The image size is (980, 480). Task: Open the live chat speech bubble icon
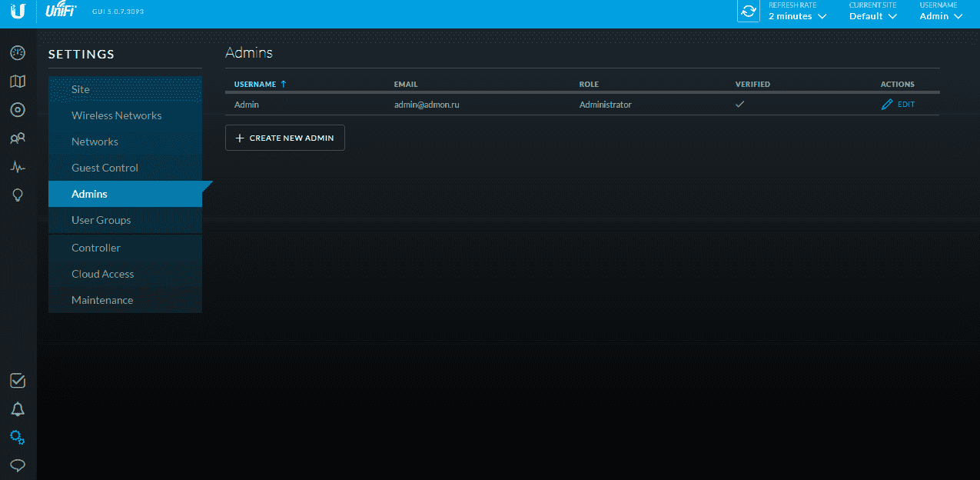[18, 465]
